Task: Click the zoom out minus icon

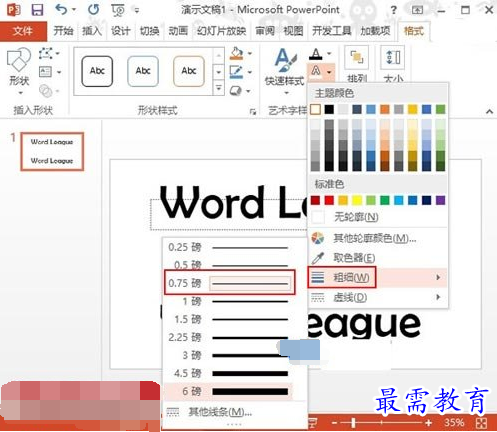Action: (x=334, y=423)
